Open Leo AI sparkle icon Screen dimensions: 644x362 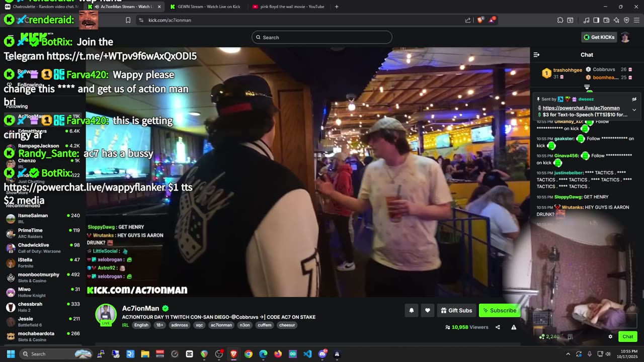pyautogui.click(x=616, y=20)
